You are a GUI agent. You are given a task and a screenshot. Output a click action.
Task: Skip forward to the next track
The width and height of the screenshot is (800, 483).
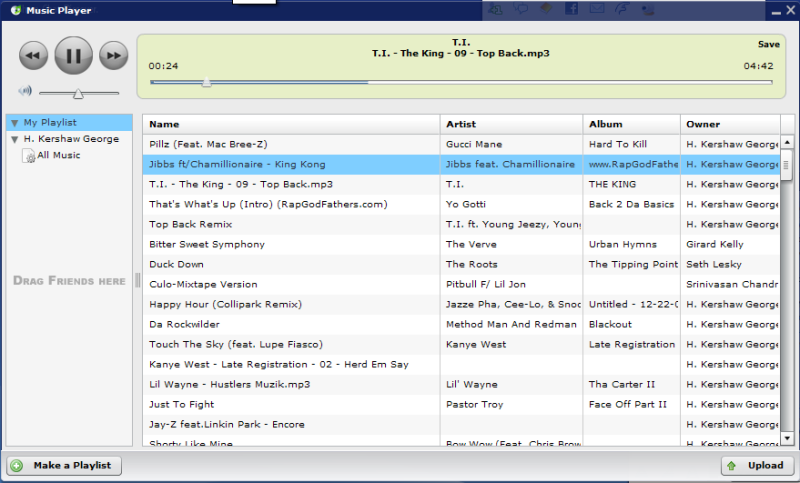114,56
